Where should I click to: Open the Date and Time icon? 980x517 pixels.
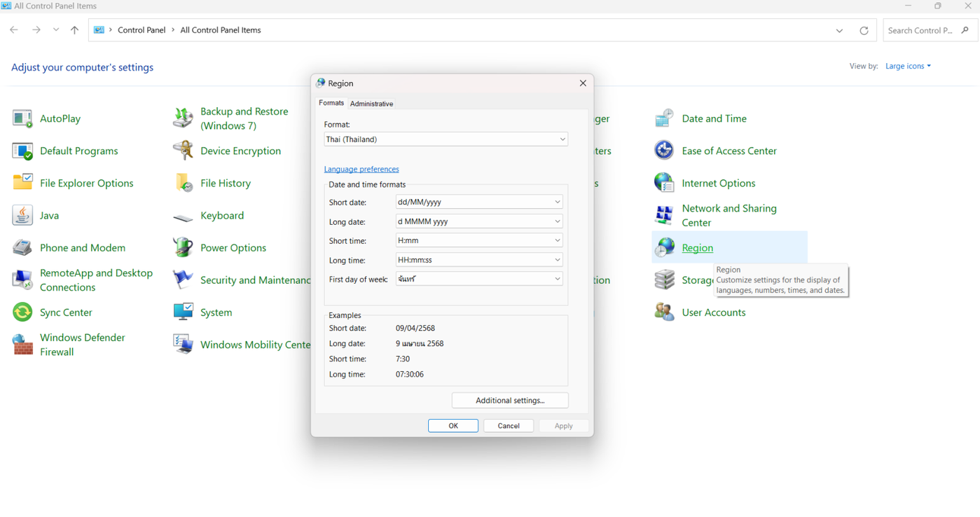tap(664, 118)
